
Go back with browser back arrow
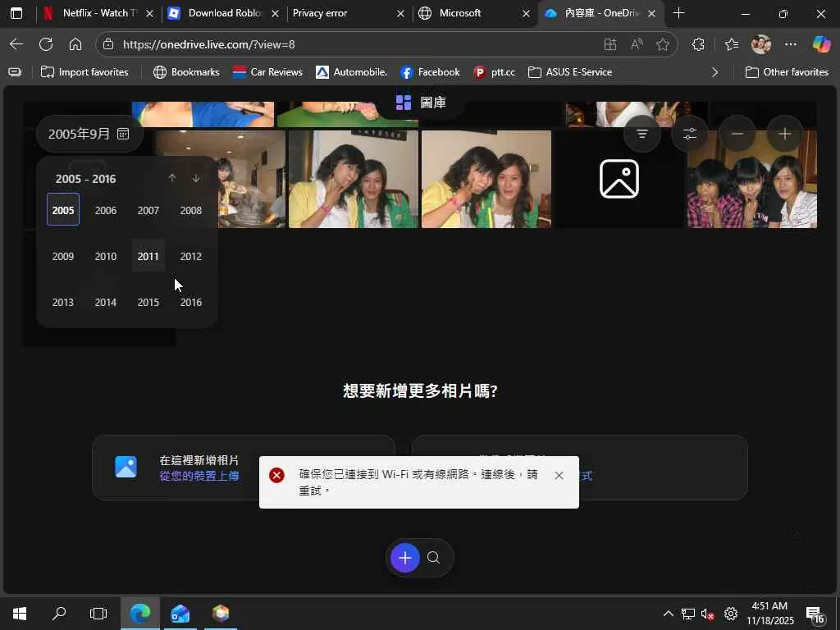pyautogui.click(x=16, y=44)
